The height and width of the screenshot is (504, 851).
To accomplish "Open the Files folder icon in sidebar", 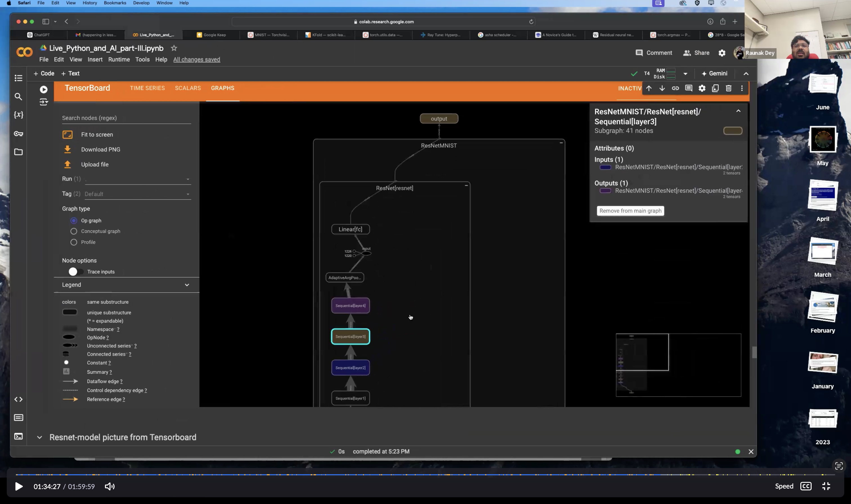I will [18, 152].
